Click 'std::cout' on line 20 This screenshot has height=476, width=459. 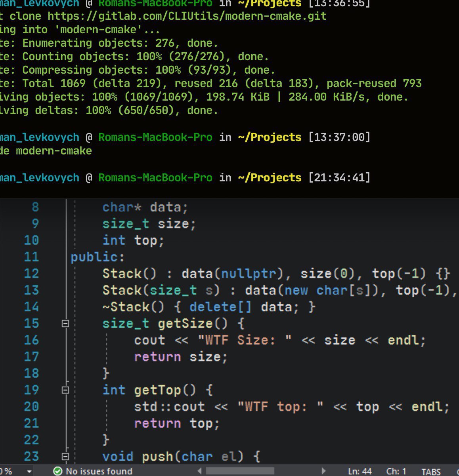click(x=169, y=407)
